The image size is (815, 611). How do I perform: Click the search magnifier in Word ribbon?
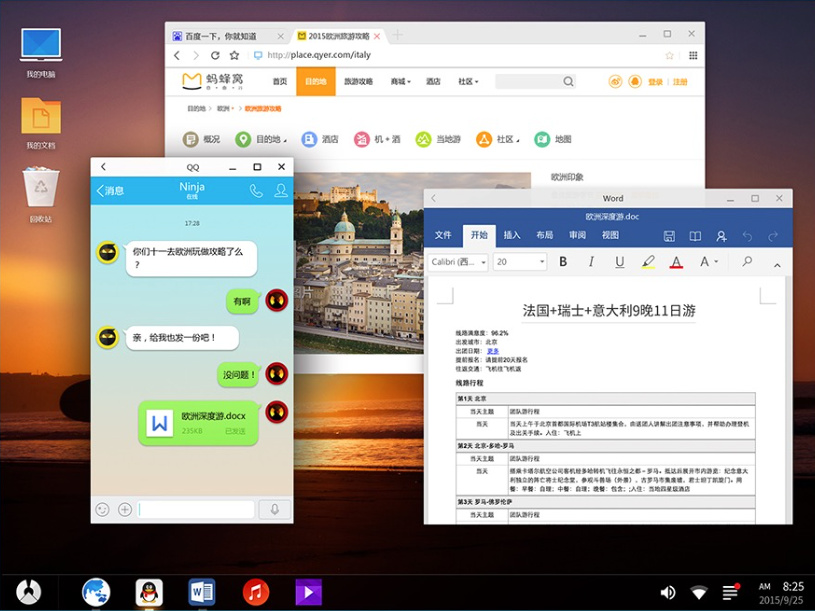pos(747,261)
